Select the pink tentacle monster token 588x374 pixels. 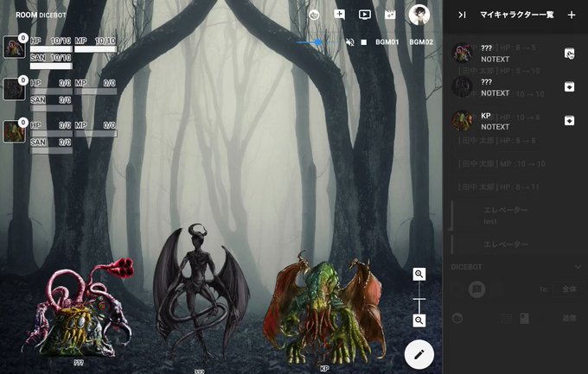coord(79,307)
